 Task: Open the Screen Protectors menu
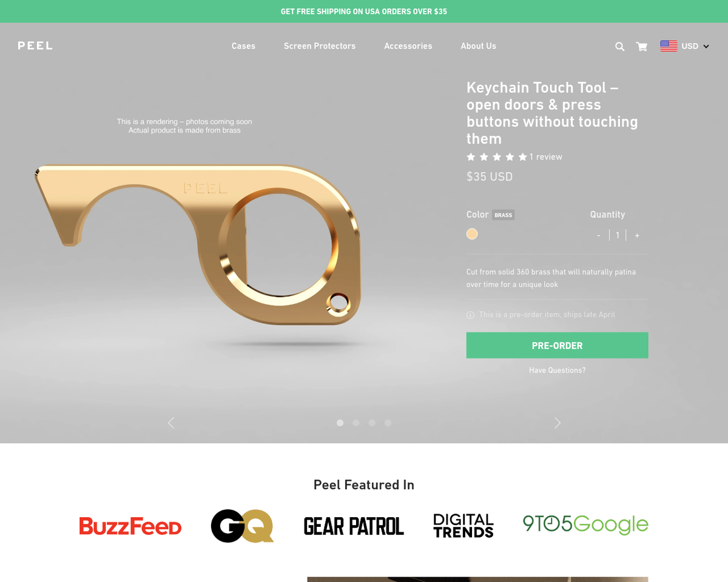coord(320,46)
